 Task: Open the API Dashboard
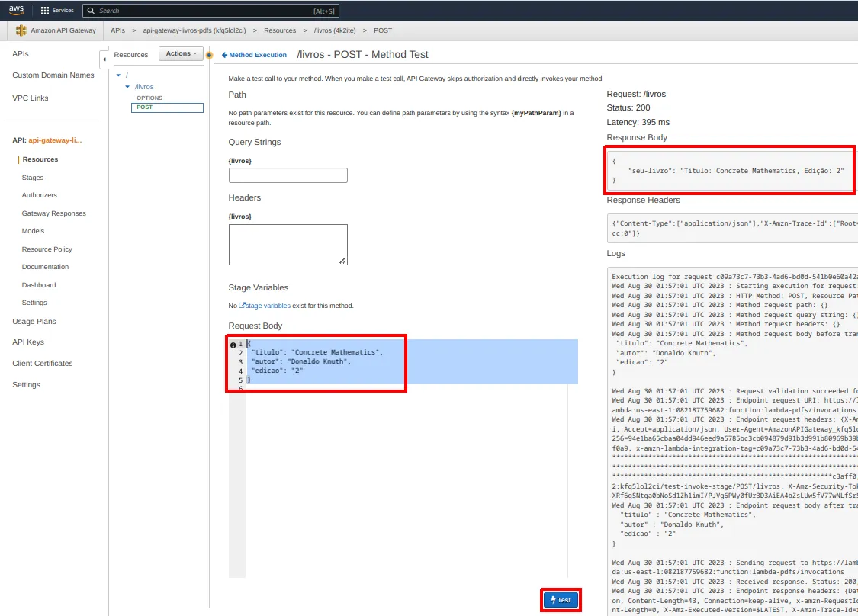pyautogui.click(x=39, y=285)
